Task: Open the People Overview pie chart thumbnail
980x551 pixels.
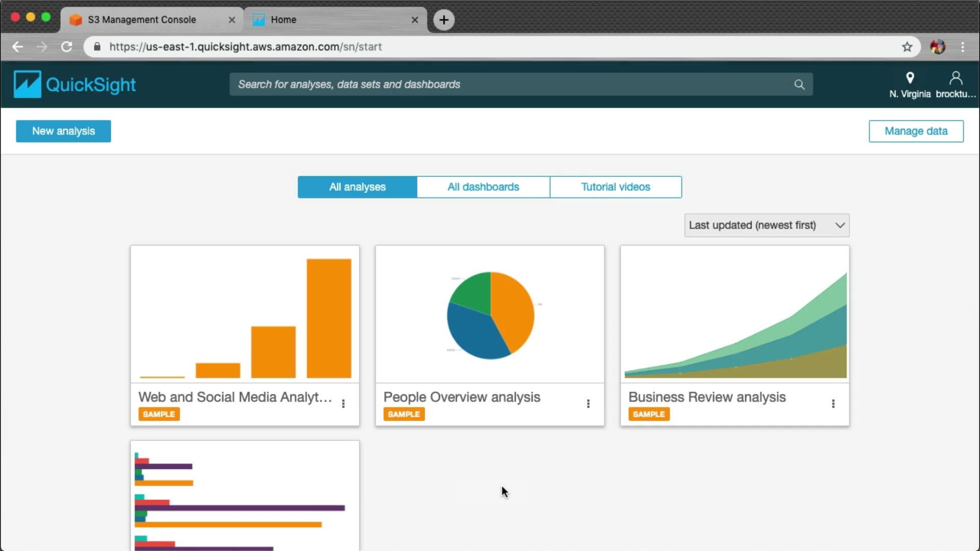Action: click(x=490, y=315)
